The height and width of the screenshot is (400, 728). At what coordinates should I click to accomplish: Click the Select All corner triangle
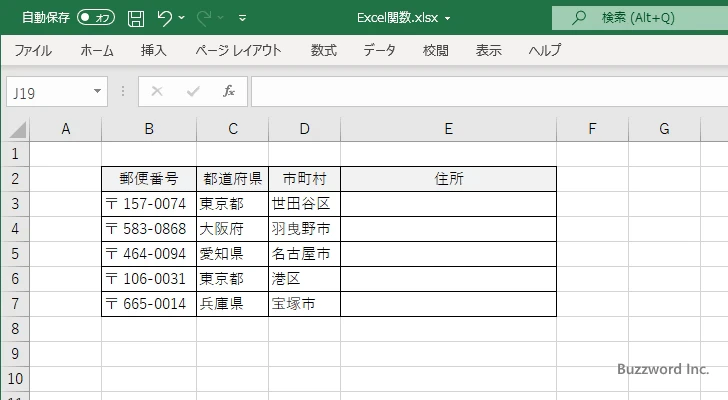pyautogui.click(x=18, y=129)
